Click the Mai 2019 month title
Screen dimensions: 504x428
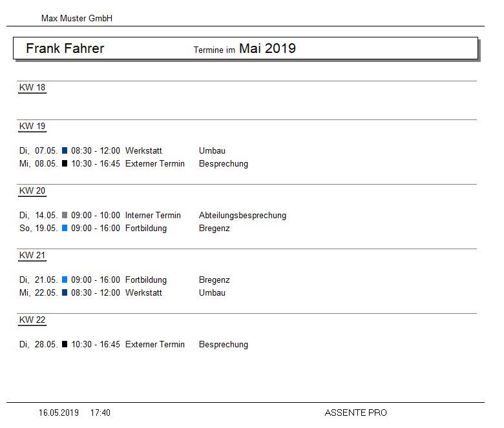(267, 48)
